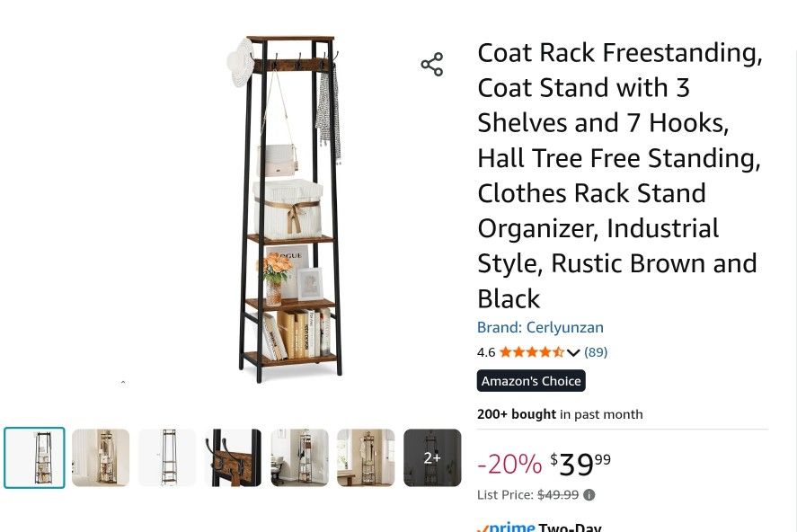Image resolution: width=797 pixels, height=532 pixels.
Task: Click the share icon near the product image
Action: 432,63
